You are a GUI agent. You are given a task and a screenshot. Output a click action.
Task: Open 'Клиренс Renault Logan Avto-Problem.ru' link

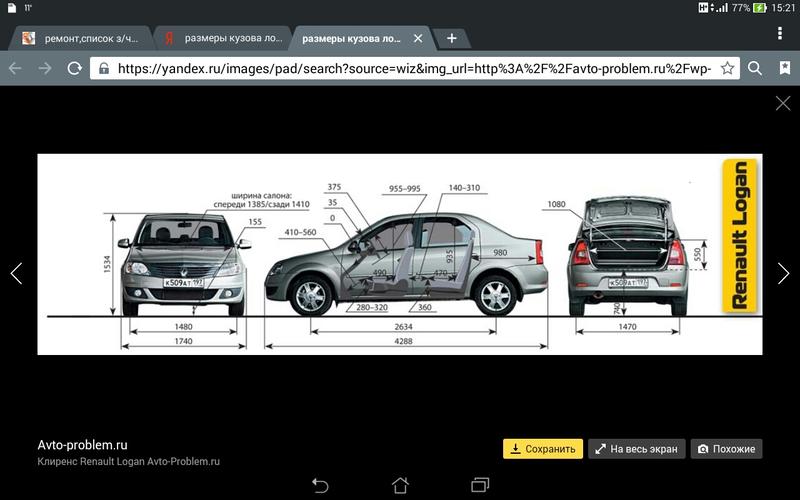pos(129,462)
